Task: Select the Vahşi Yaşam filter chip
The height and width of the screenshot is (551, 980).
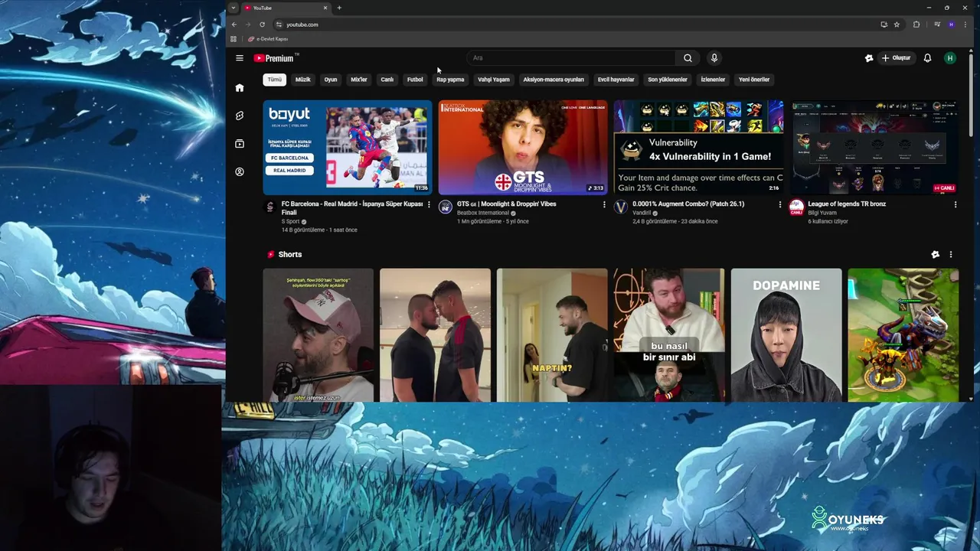Action: tap(494, 80)
